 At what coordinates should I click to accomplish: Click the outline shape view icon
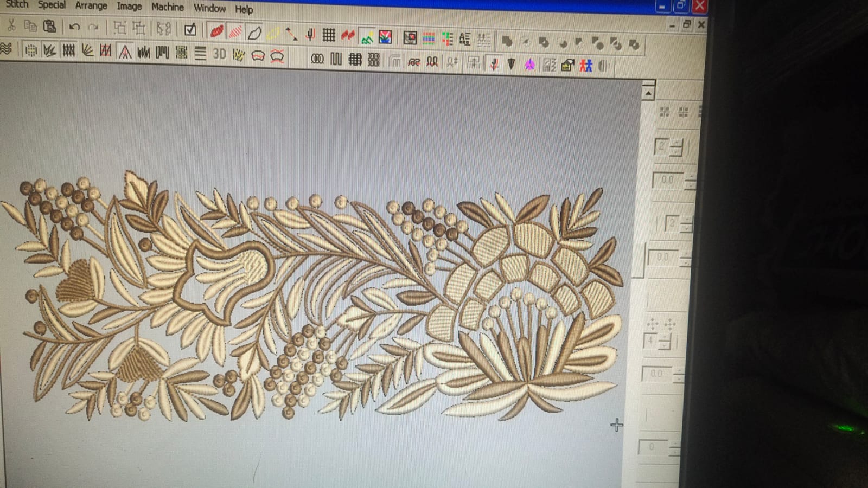(x=254, y=33)
